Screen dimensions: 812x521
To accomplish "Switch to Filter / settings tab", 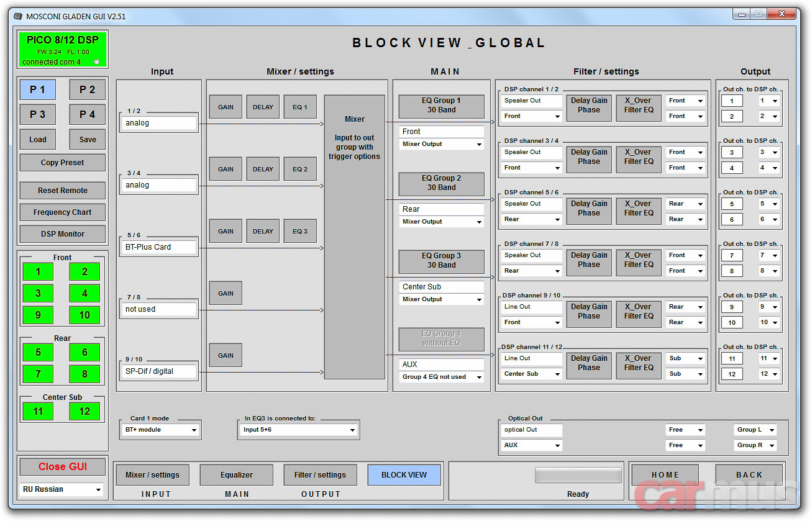I will (320, 475).
